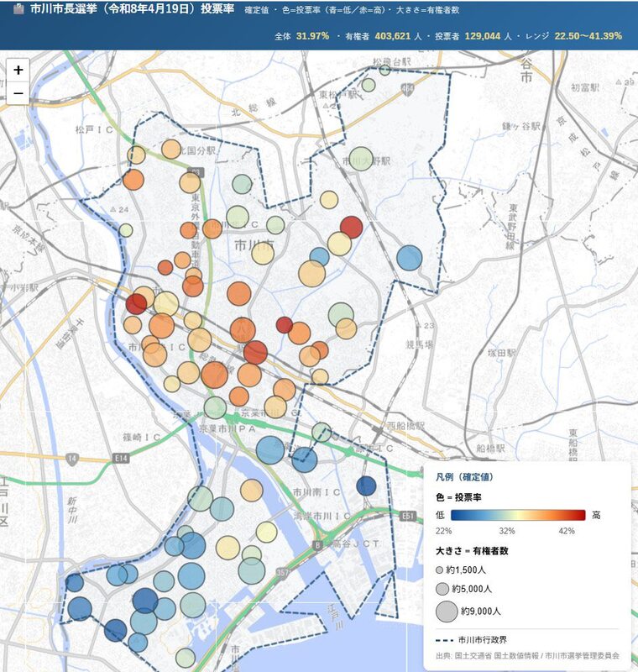
Task: Select the dark blue marker east of 市川南IC
Action: tap(366, 486)
